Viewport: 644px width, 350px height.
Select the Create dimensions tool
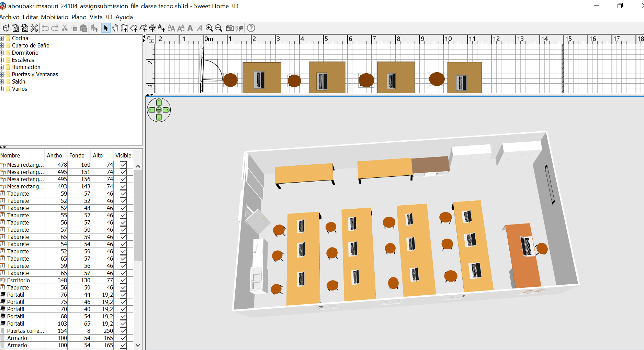[152, 28]
